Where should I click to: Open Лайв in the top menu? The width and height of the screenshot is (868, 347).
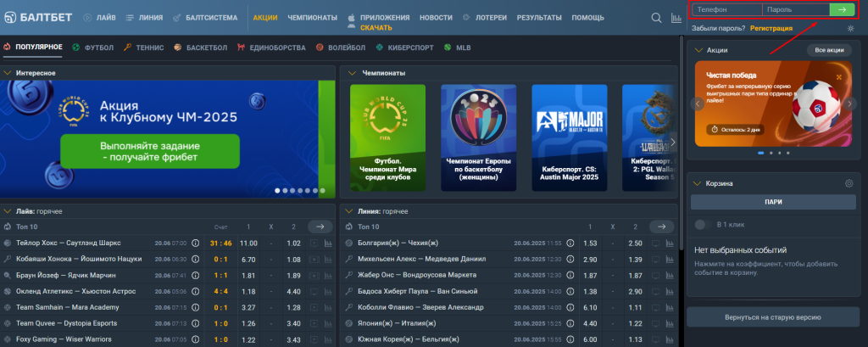(x=100, y=18)
